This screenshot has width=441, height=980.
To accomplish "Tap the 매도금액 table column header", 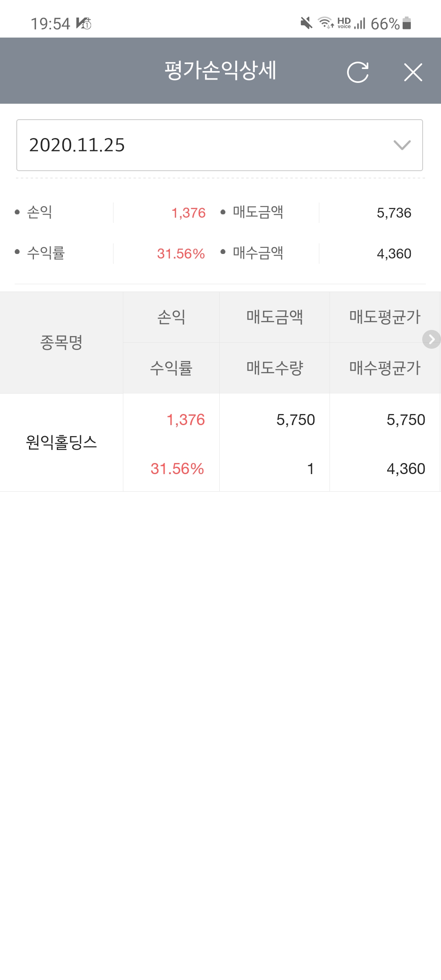I will tap(274, 317).
